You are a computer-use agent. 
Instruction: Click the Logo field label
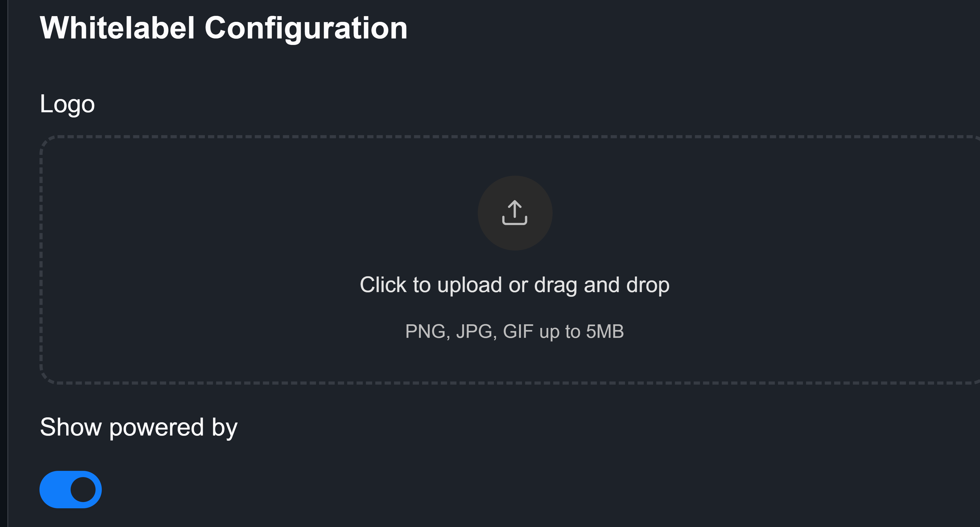(x=67, y=104)
